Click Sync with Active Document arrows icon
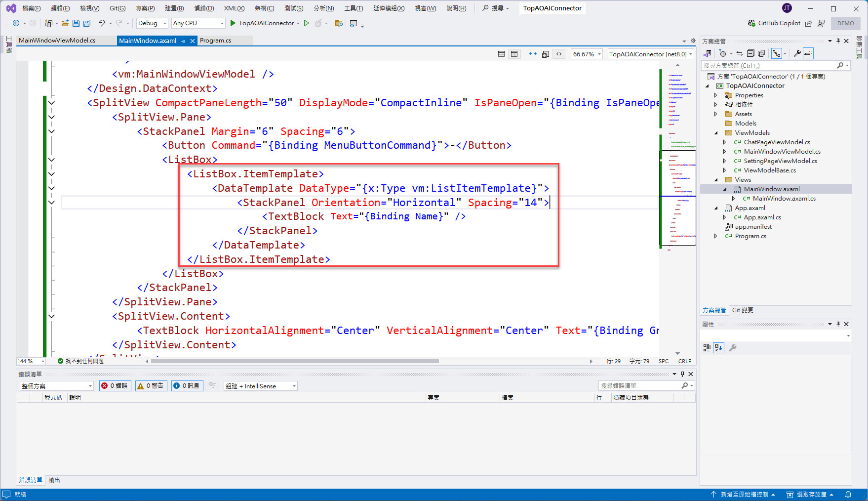The height and width of the screenshot is (501, 868). (740, 53)
